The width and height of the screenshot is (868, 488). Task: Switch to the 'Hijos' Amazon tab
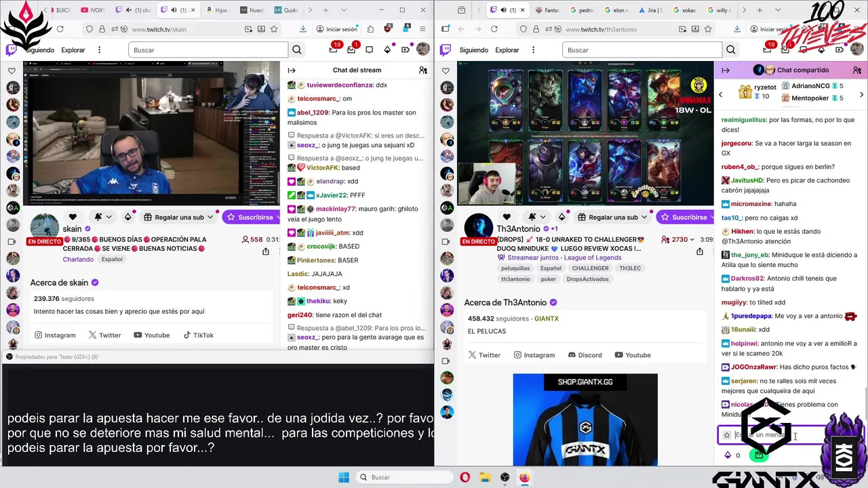pos(216,10)
